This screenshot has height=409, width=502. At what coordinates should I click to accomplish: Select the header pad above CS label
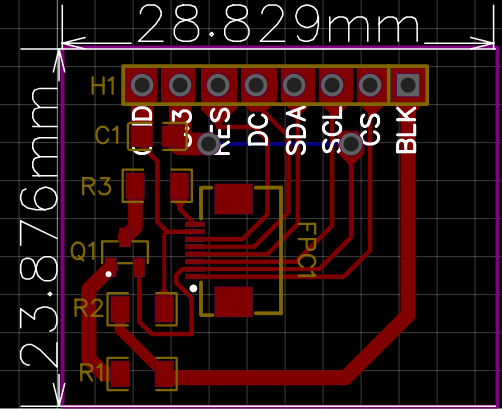click(x=370, y=85)
